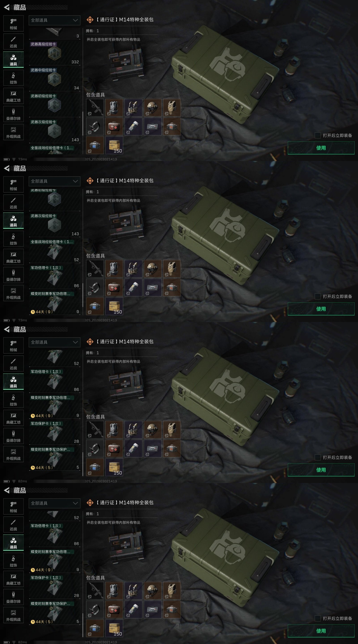The image size is (358, 644).
Task: Open 典藏工坊 workshop icon in topmost screen
Action: click(x=13, y=96)
